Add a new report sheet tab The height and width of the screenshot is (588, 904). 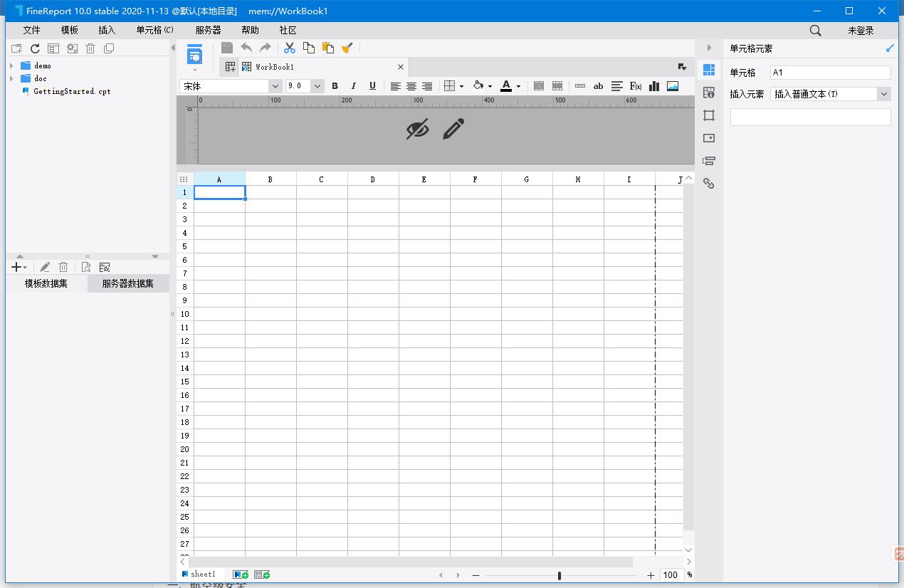(241, 574)
